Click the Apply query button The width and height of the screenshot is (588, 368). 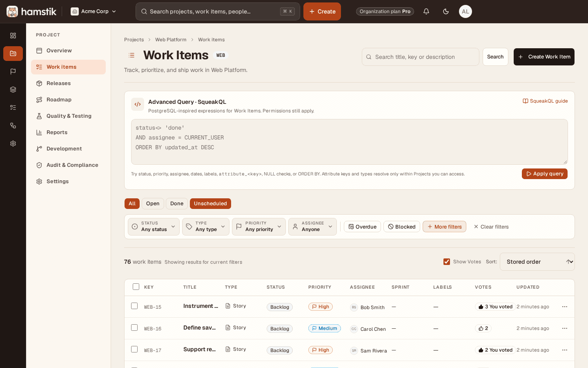545,174
